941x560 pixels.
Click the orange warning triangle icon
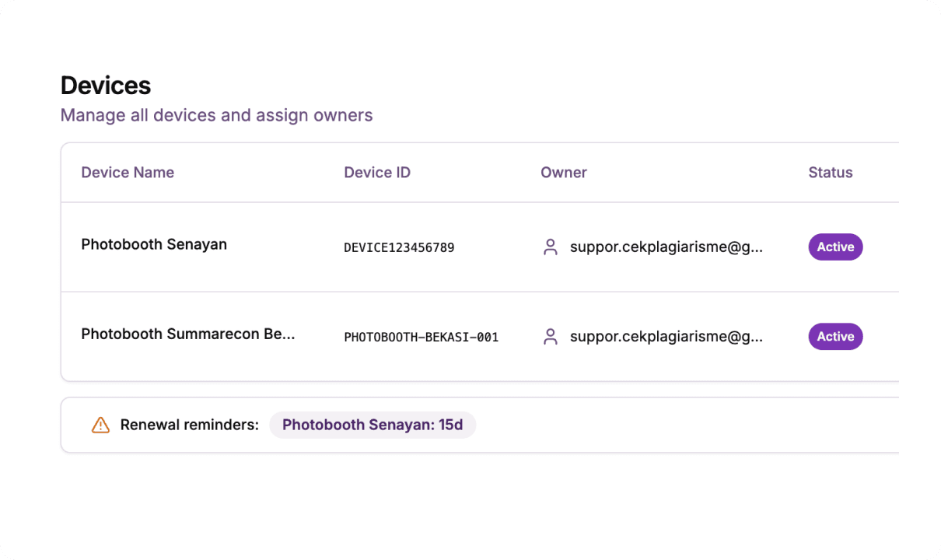100,425
